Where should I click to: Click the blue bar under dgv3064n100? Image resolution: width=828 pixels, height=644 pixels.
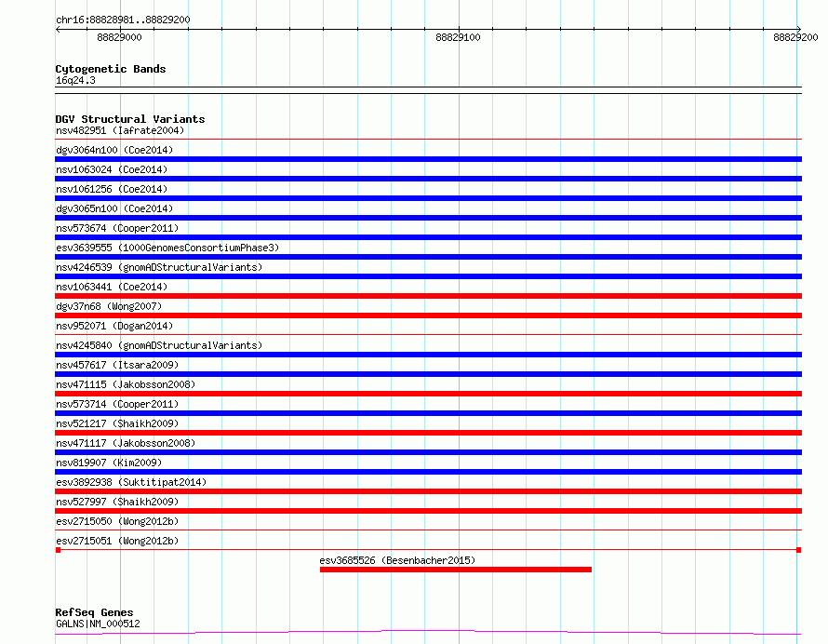[428, 159]
